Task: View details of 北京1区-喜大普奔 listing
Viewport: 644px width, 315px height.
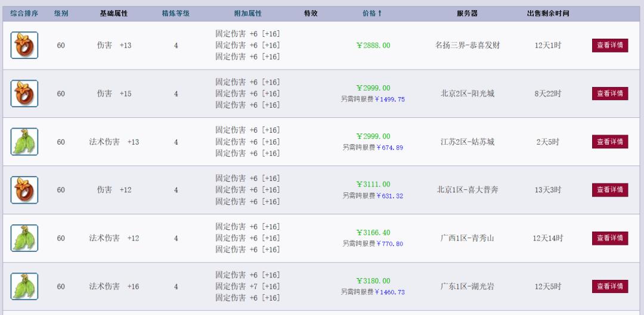Action: coord(610,190)
